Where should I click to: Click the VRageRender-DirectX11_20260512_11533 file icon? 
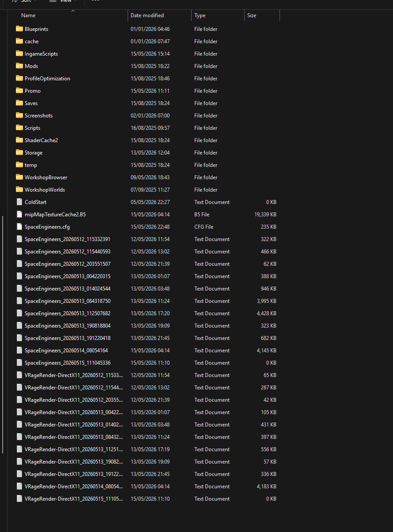19,375
